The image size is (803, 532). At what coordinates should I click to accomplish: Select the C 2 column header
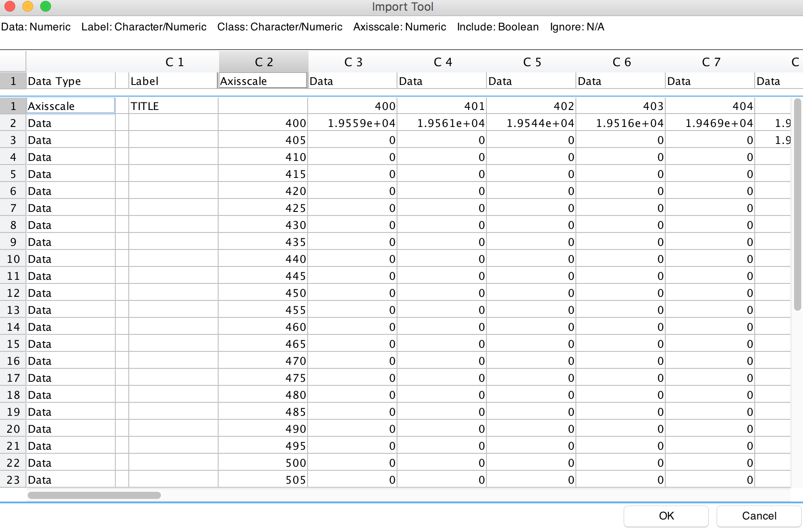(x=263, y=62)
